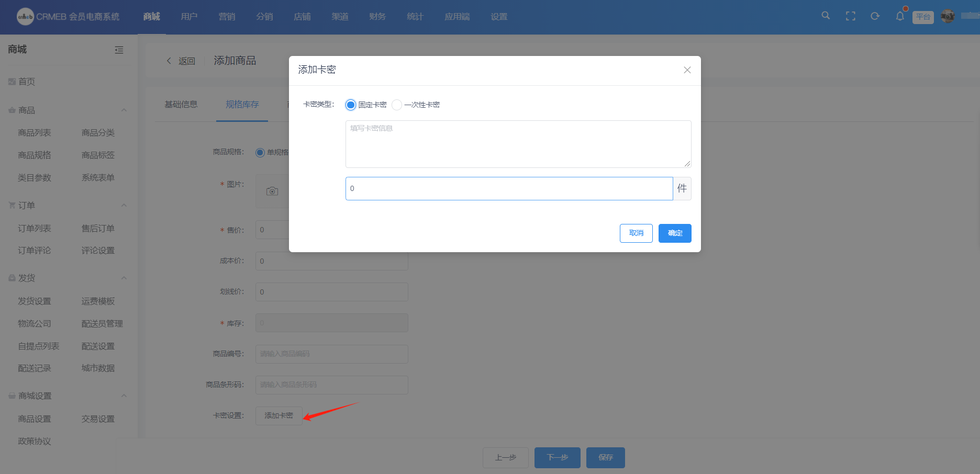Image resolution: width=980 pixels, height=474 pixels.
Task: Open the 统计 top menu
Action: click(x=415, y=17)
